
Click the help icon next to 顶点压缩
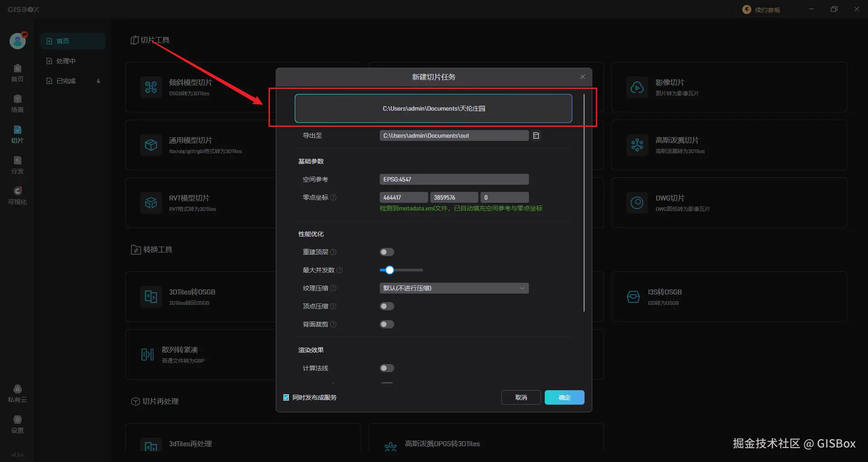(333, 306)
